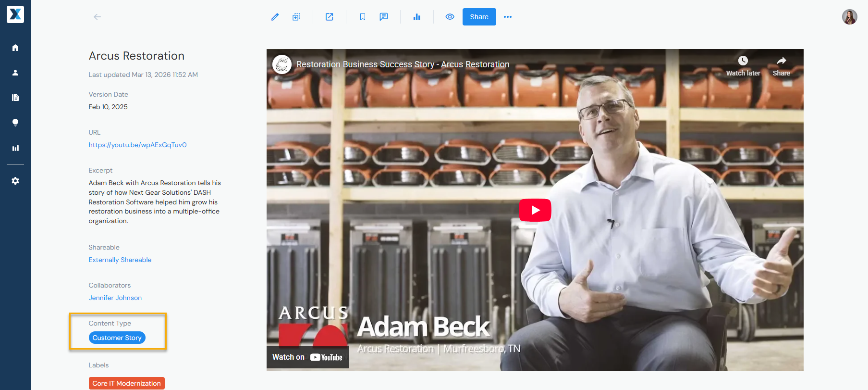Click the Customer Story content type tag
Viewport: 868px width, 390px height.
[x=117, y=338]
